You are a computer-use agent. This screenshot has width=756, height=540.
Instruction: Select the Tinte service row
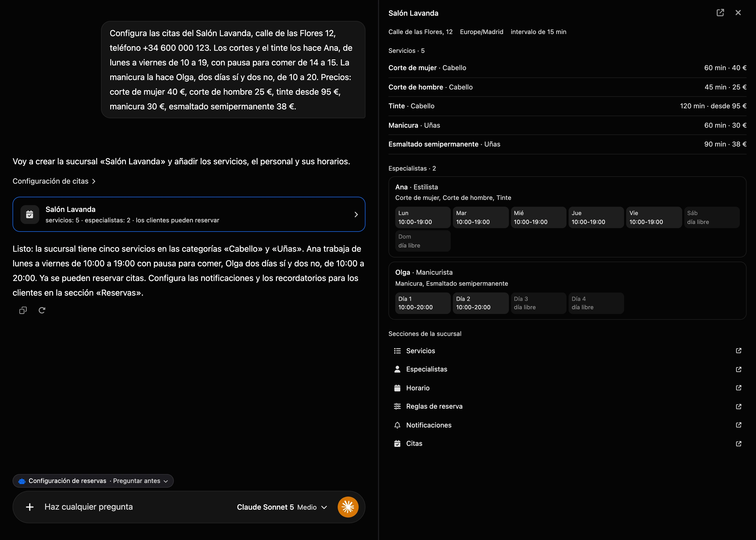coord(568,106)
